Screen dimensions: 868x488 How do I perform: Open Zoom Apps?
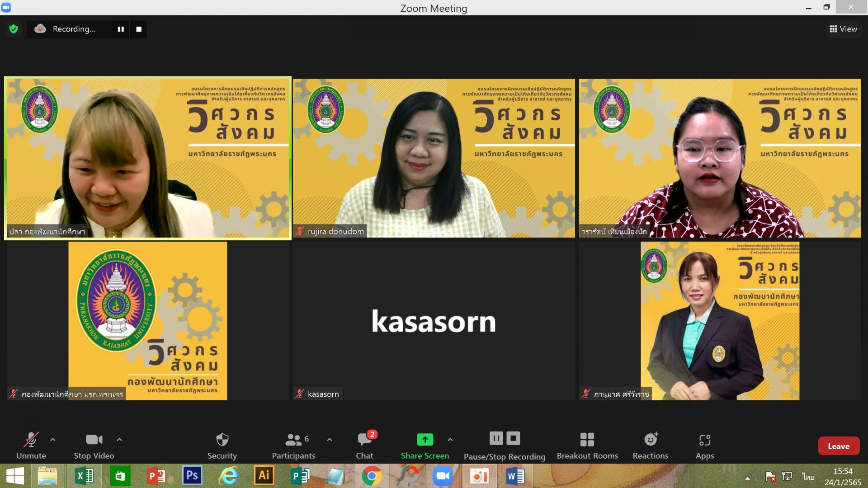705,446
